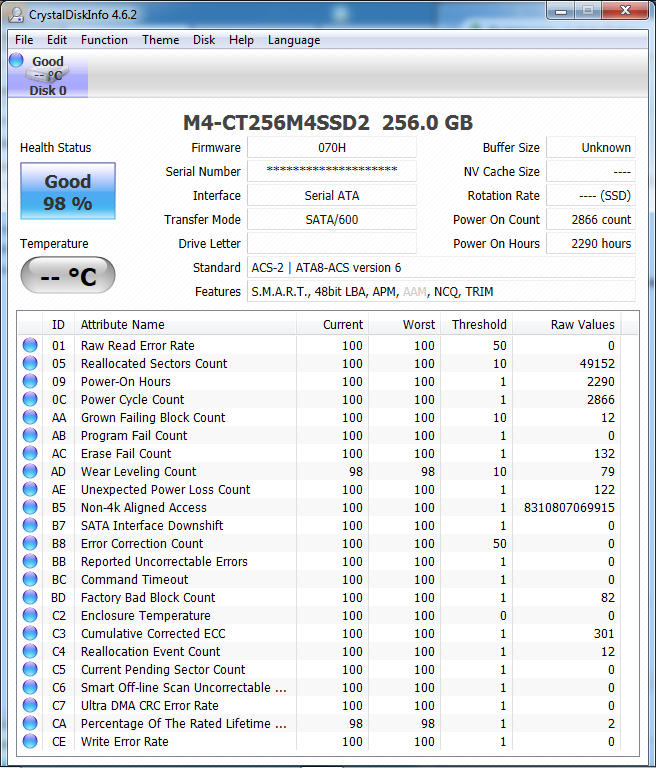Click the Firmware field showing 070H
The image size is (656, 768).
tap(332, 147)
